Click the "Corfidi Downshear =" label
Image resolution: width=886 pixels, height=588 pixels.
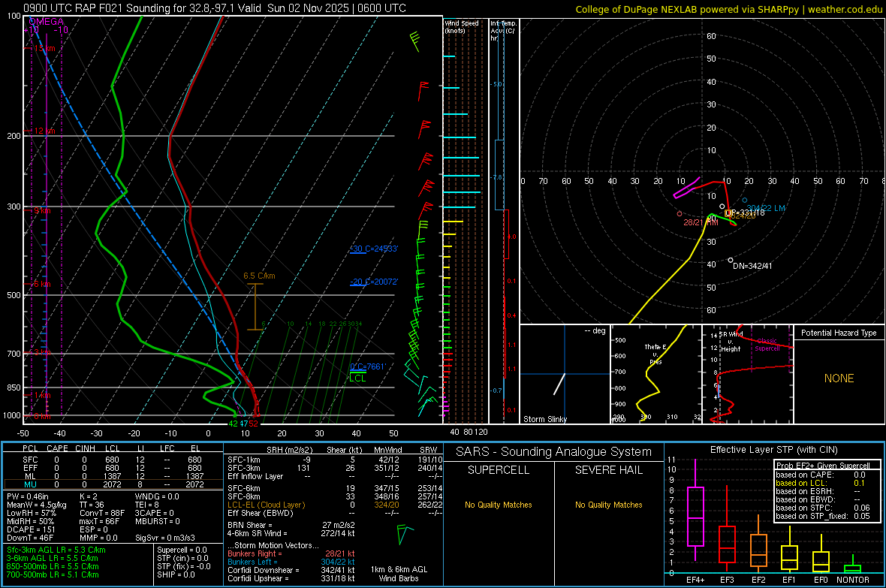click(x=264, y=570)
